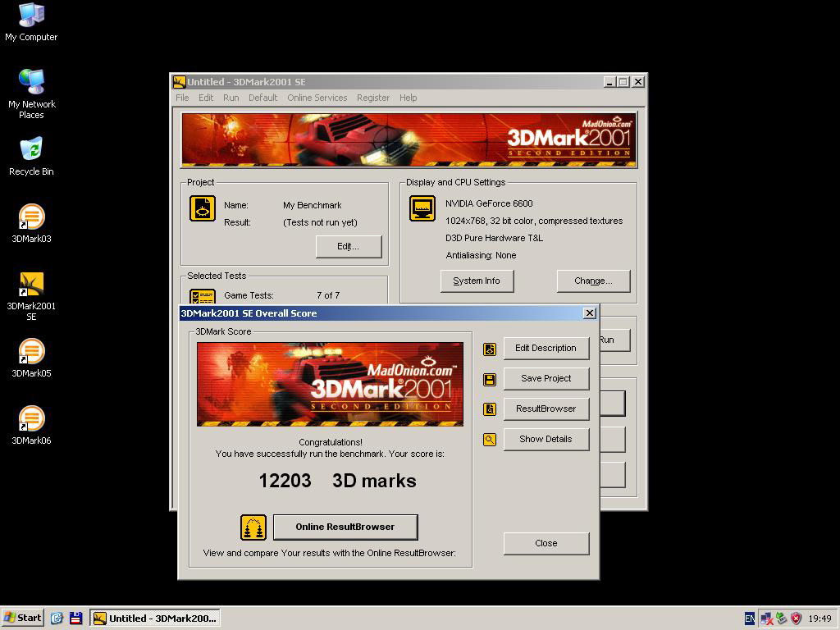The width and height of the screenshot is (840, 630).
Task: Click the Change... display settings button
Action: tap(593, 281)
